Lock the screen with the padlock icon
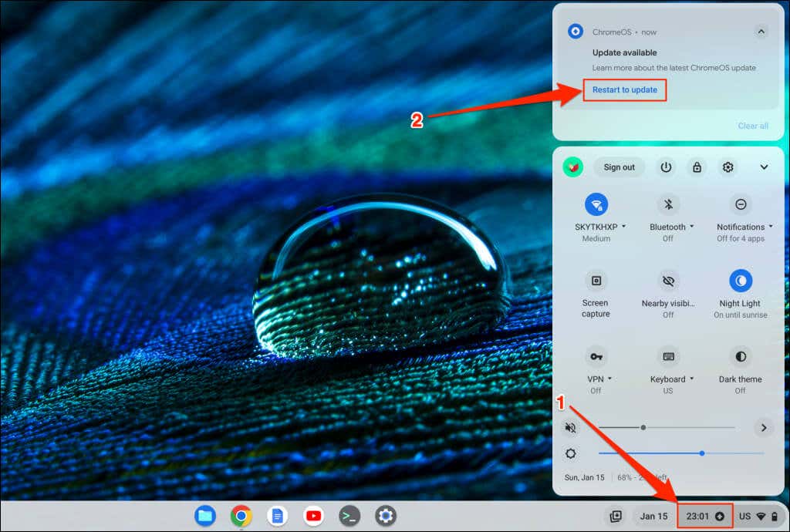The width and height of the screenshot is (790, 532). coord(697,167)
